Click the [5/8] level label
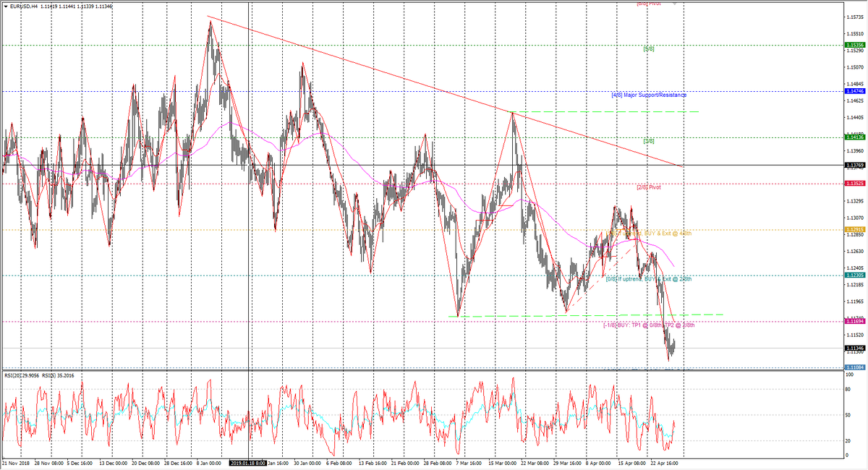The height and width of the screenshot is (470, 868). [x=649, y=49]
